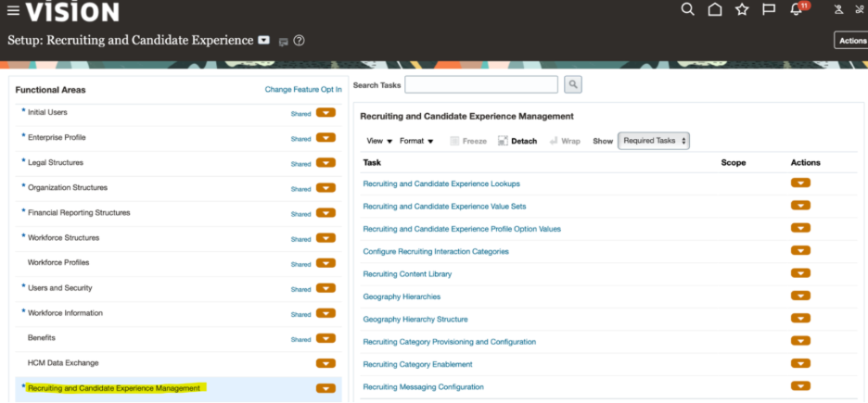Click into the Search Tasks field
This screenshot has width=868, height=403.
coord(481,84)
